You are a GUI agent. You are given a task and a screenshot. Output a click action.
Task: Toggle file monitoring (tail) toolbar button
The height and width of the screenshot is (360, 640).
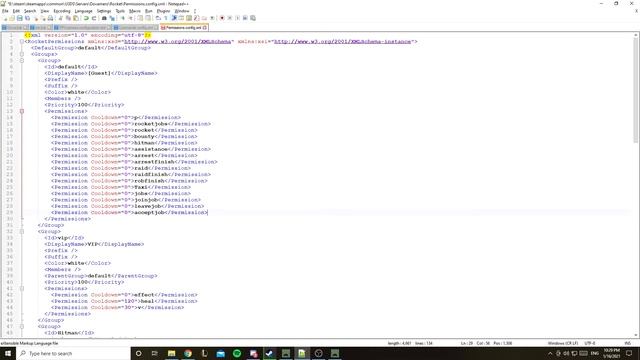pos(212,18)
